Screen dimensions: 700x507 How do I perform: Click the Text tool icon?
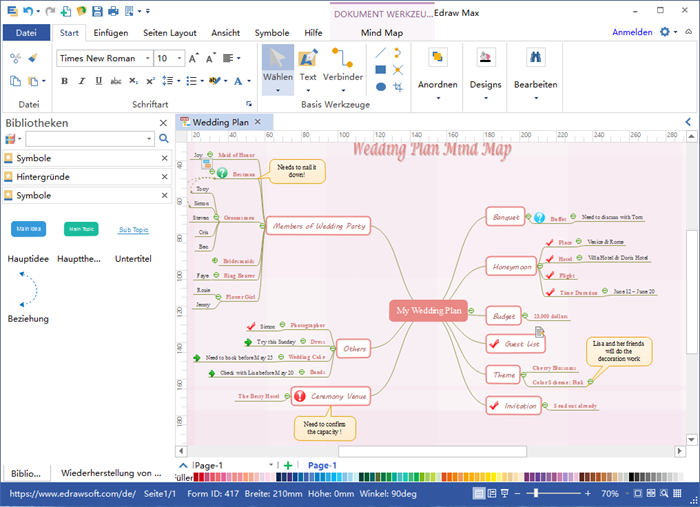click(308, 66)
